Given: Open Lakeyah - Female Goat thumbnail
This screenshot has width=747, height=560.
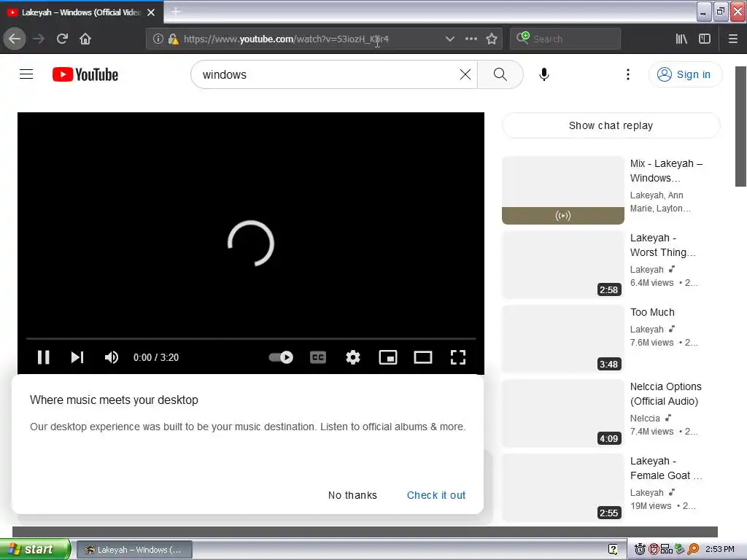Looking at the screenshot, I should pyautogui.click(x=563, y=488).
